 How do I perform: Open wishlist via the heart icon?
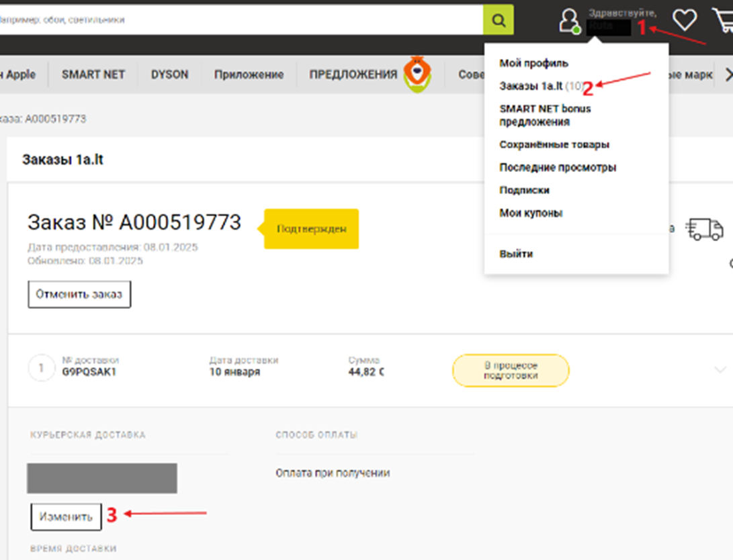click(685, 20)
